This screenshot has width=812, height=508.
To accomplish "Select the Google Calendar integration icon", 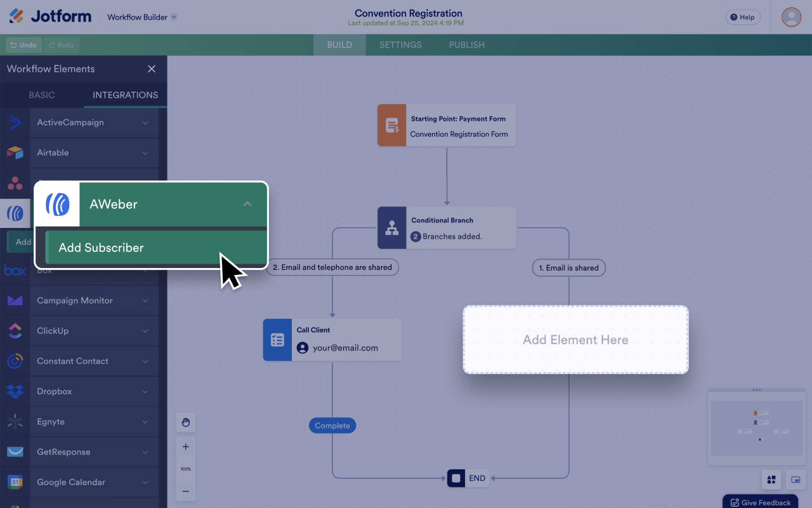I will (15, 483).
